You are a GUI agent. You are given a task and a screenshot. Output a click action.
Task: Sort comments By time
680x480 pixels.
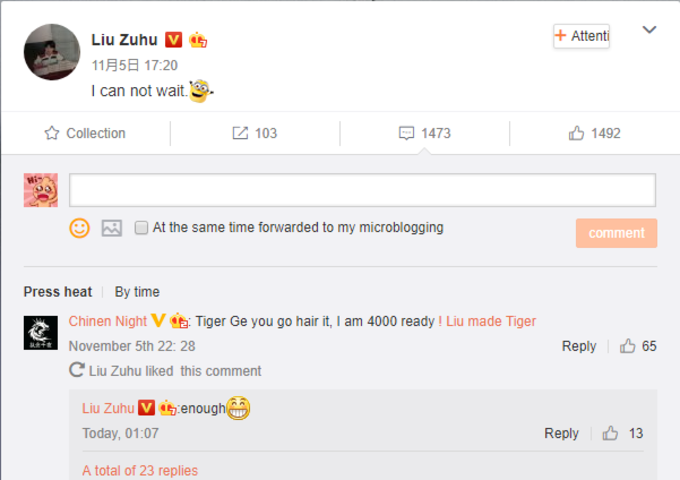137,292
